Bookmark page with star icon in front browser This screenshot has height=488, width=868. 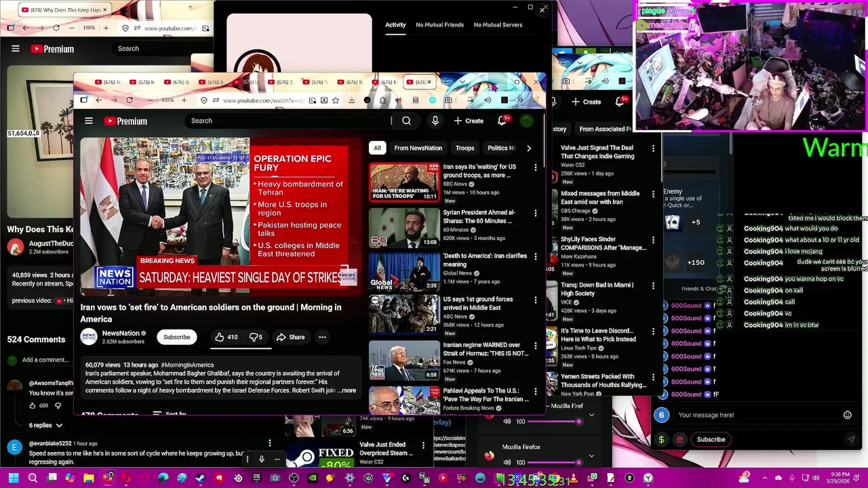coord(336,100)
